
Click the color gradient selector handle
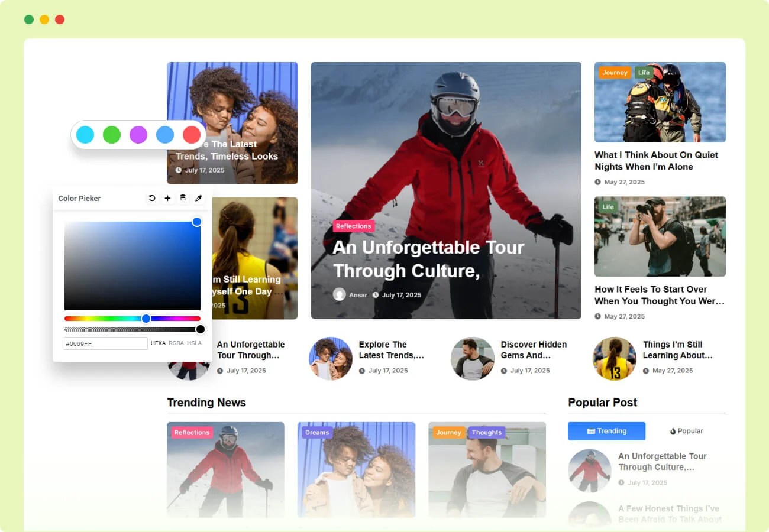tap(197, 222)
